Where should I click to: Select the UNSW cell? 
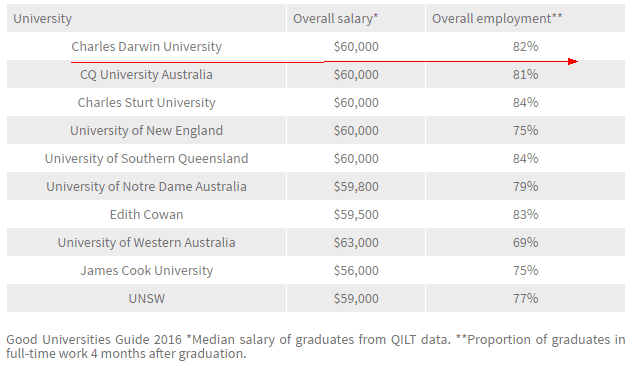(x=146, y=298)
